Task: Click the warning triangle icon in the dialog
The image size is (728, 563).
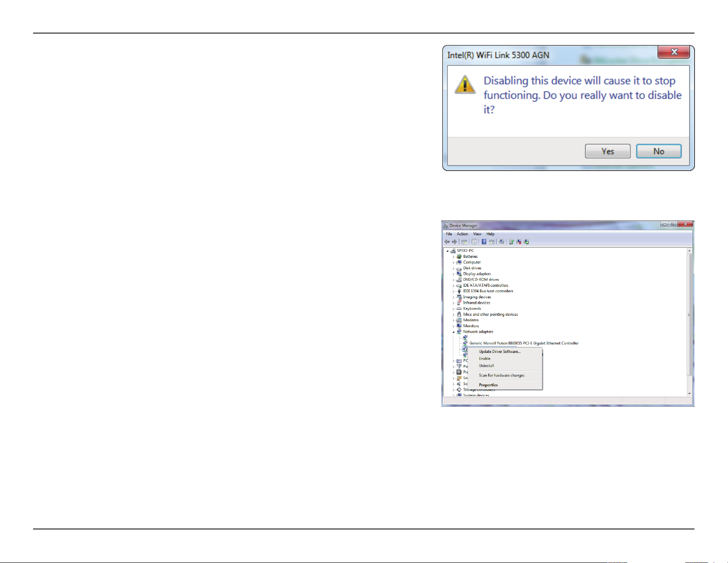Action: (465, 85)
